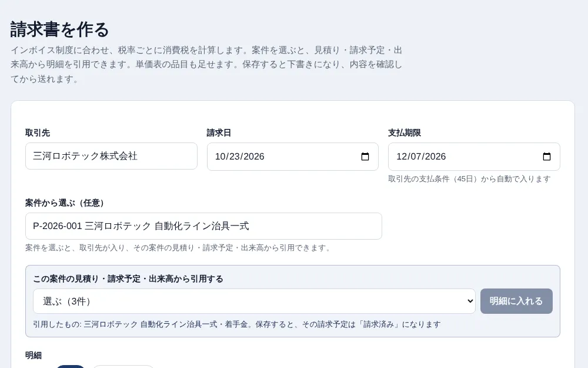This screenshot has width=588, height=368.
Task: Click the 明細に入れる button
Action: [516, 301]
